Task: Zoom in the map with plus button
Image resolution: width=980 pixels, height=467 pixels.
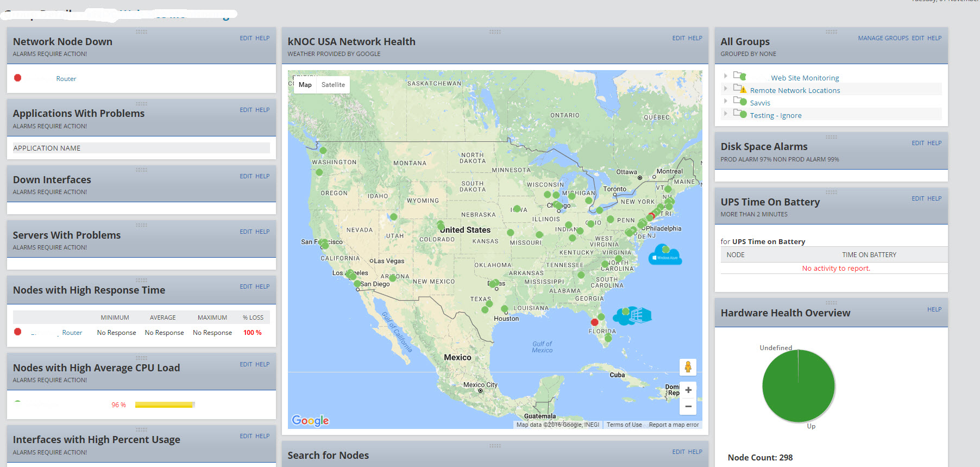Action: click(688, 390)
